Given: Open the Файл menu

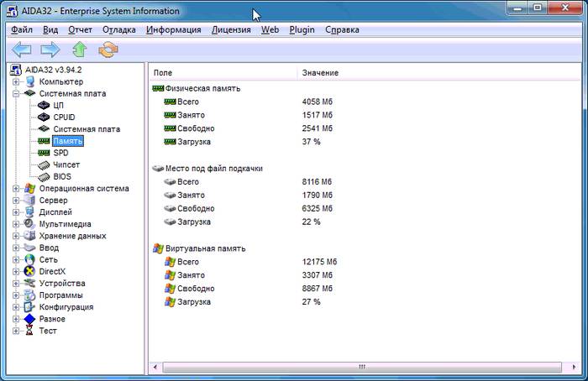Looking at the screenshot, I should [22, 29].
